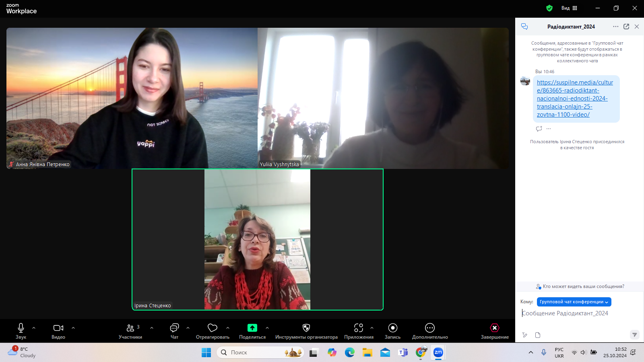This screenshot has width=644, height=362.
Task: Click the chat message input field
Action: [576, 313]
